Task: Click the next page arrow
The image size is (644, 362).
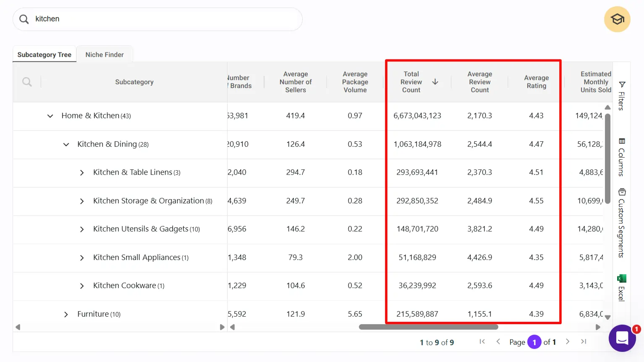Action: click(567, 341)
